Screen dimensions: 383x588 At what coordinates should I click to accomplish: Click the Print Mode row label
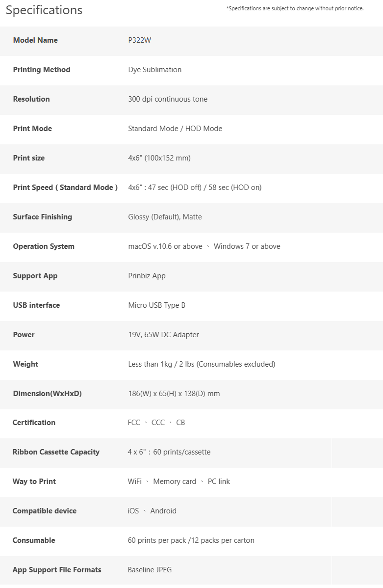pos(32,129)
